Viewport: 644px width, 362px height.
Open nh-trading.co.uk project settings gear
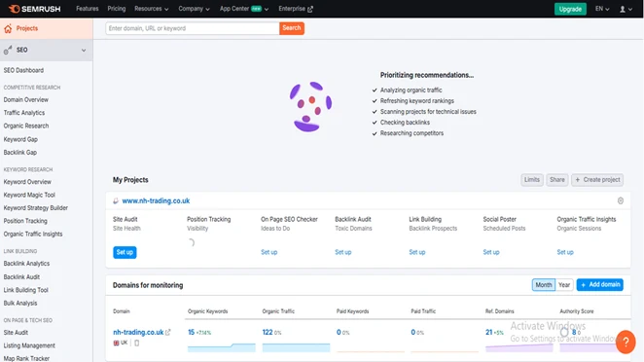tap(621, 200)
